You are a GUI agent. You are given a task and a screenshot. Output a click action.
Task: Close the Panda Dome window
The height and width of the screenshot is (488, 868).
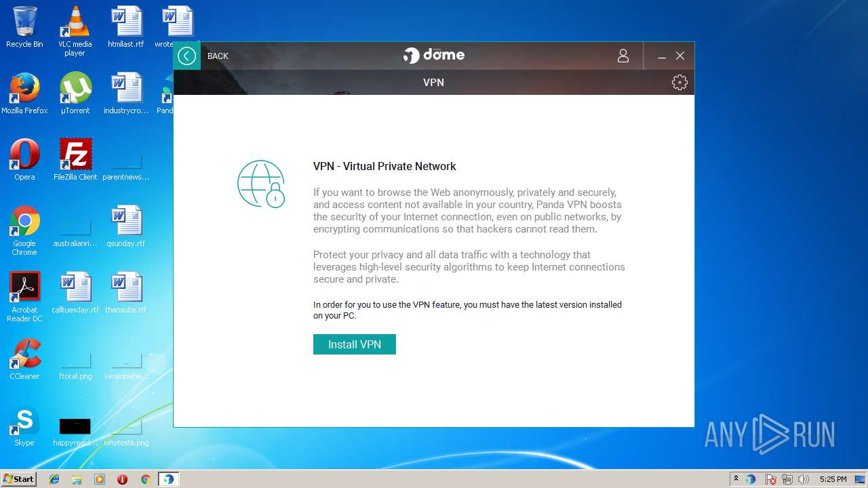pos(680,56)
